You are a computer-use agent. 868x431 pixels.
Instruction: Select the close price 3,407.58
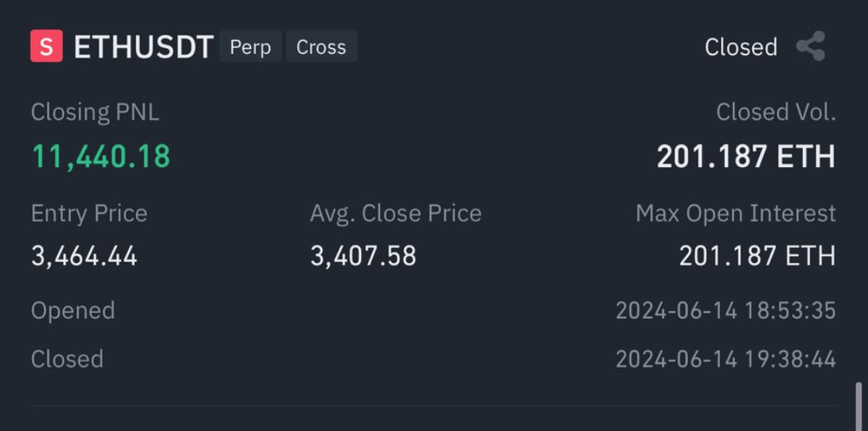[363, 256]
